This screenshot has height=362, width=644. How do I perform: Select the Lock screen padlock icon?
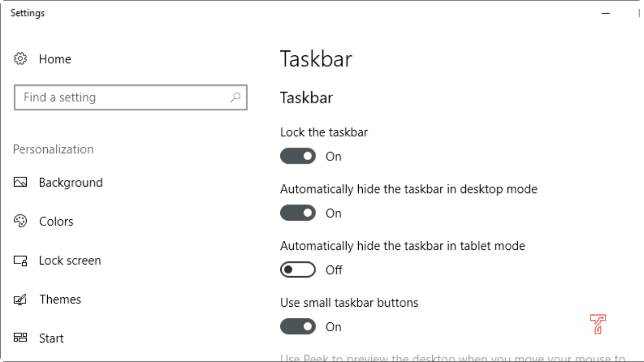pos(20,260)
